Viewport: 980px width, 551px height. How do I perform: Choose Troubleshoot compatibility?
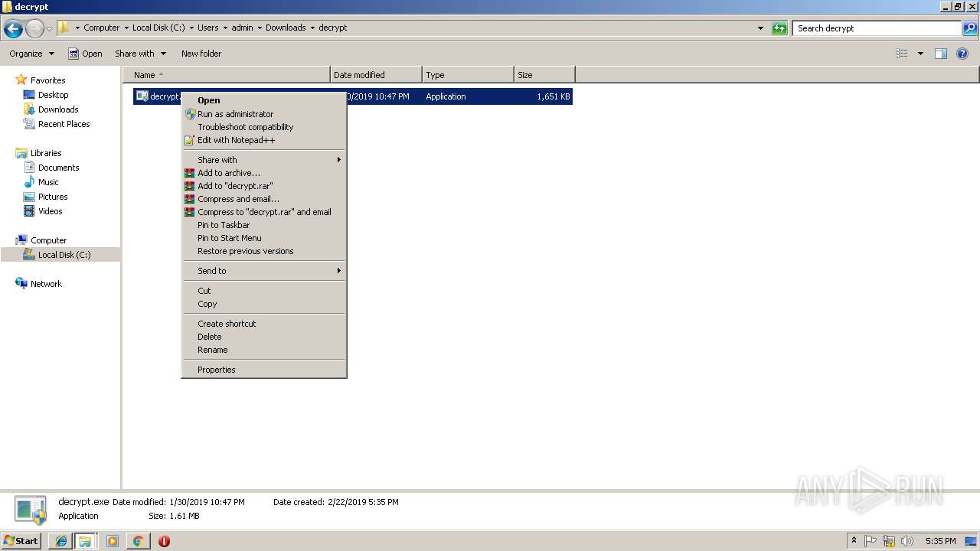click(263, 127)
